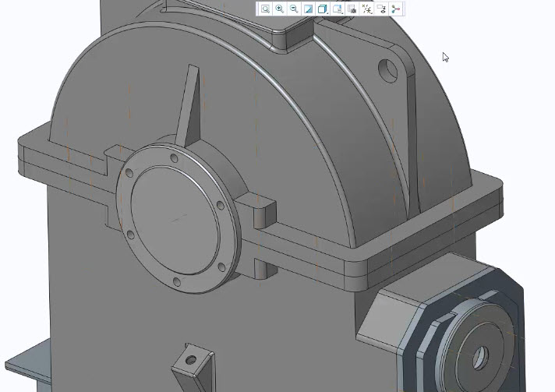Open the View Manager icon

pyautogui.click(x=352, y=9)
